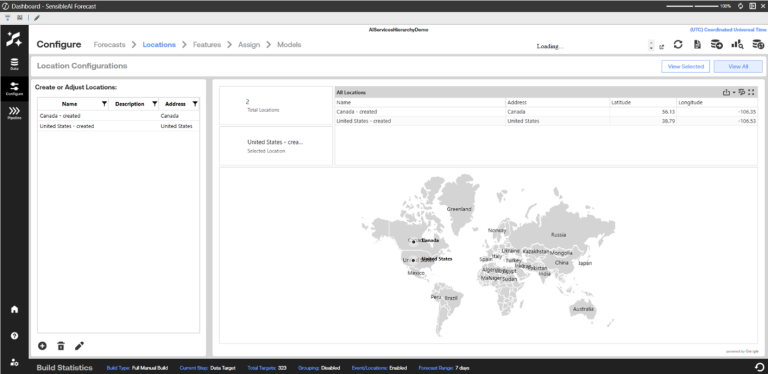The height and width of the screenshot is (374, 768).
Task: Open the bar chart analysis icon
Action: coord(737,45)
